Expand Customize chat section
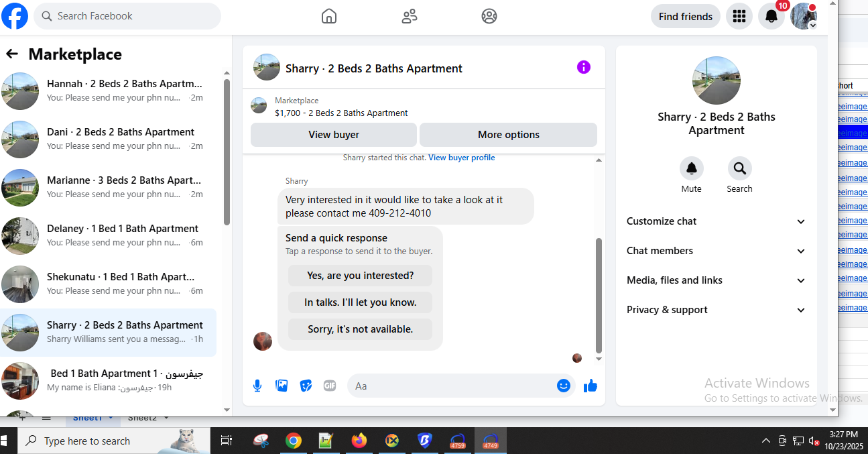The image size is (868, 454). point(716,221)
